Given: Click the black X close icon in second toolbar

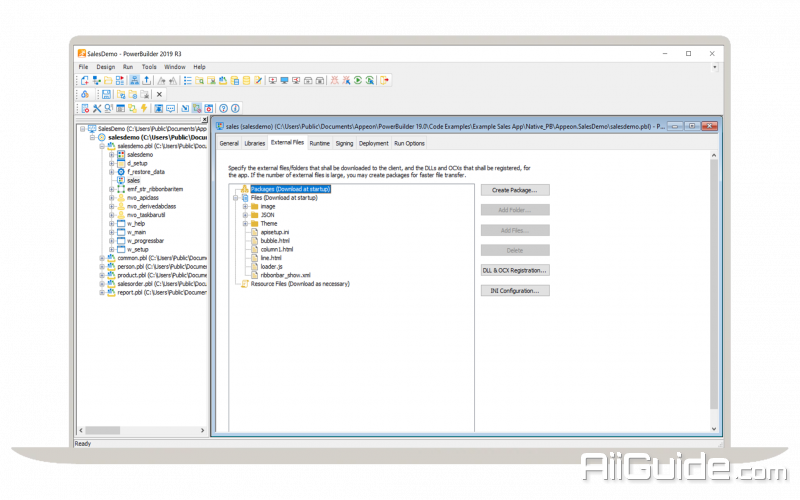Looking at the screenshot, I should click(159, 94).
